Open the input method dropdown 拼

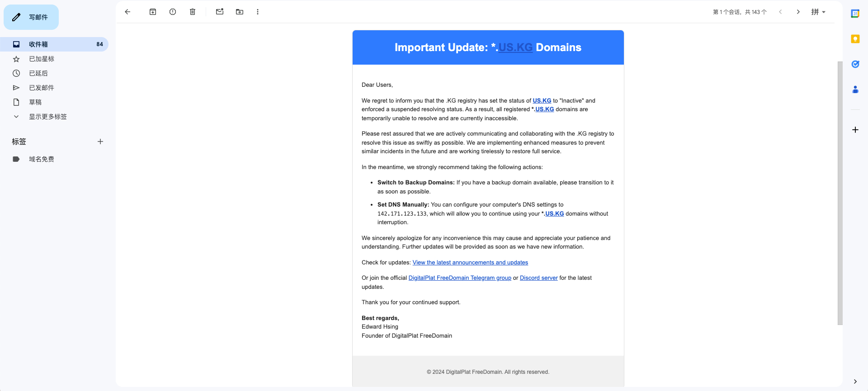tap(818, 12)
